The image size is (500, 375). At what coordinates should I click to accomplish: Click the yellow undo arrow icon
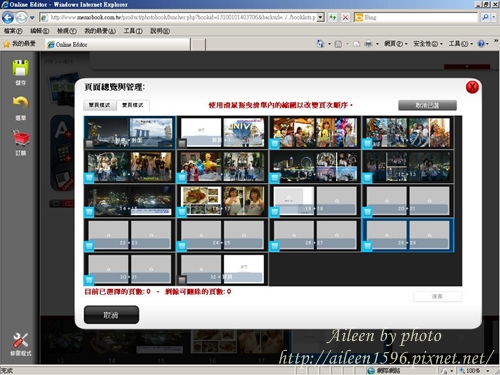point(20,103)
